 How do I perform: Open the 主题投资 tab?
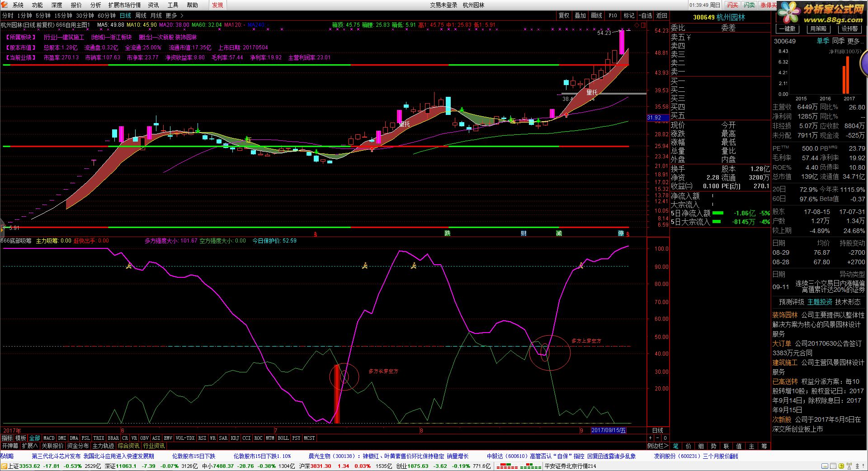pos(820,302)
